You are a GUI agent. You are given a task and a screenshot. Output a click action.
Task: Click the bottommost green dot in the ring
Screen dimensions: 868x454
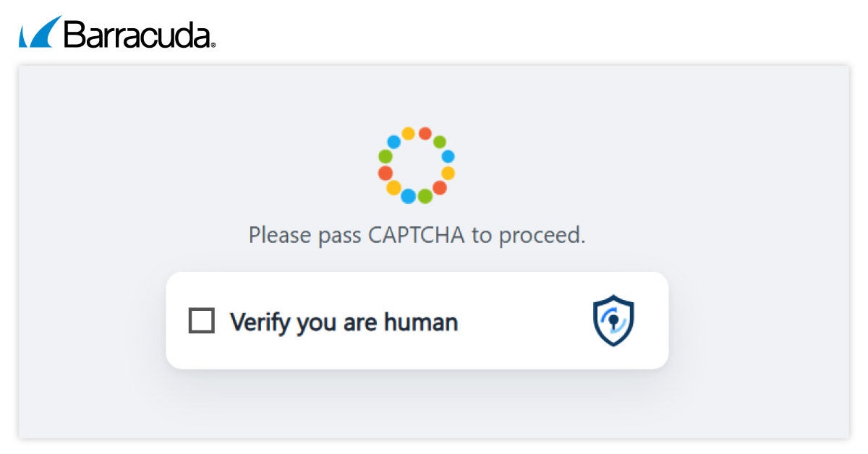click(425, 196)
